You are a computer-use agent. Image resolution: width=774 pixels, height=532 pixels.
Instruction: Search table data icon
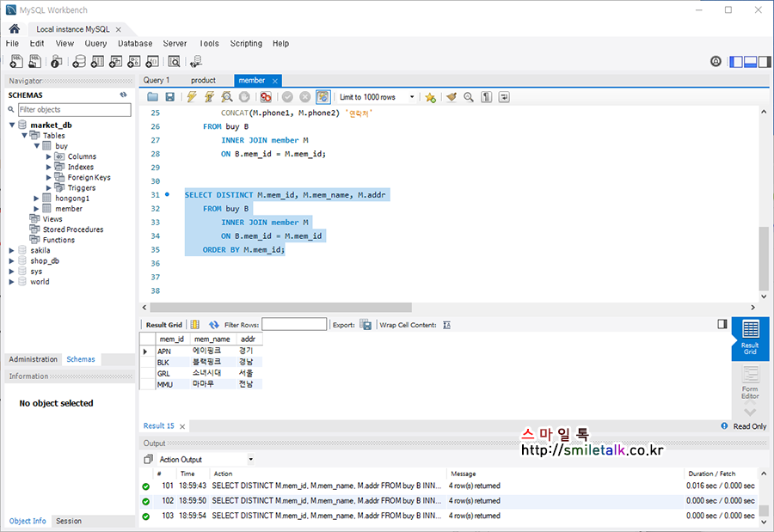[174, 61]
